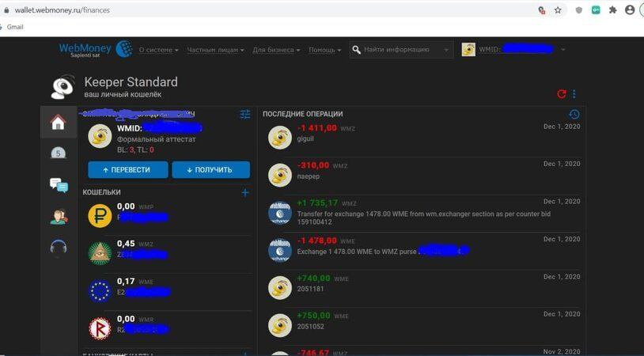The width and height of the screenshot is (644, 356).
Task: Click the header WMID avatar icon
Action: (468, 49)
